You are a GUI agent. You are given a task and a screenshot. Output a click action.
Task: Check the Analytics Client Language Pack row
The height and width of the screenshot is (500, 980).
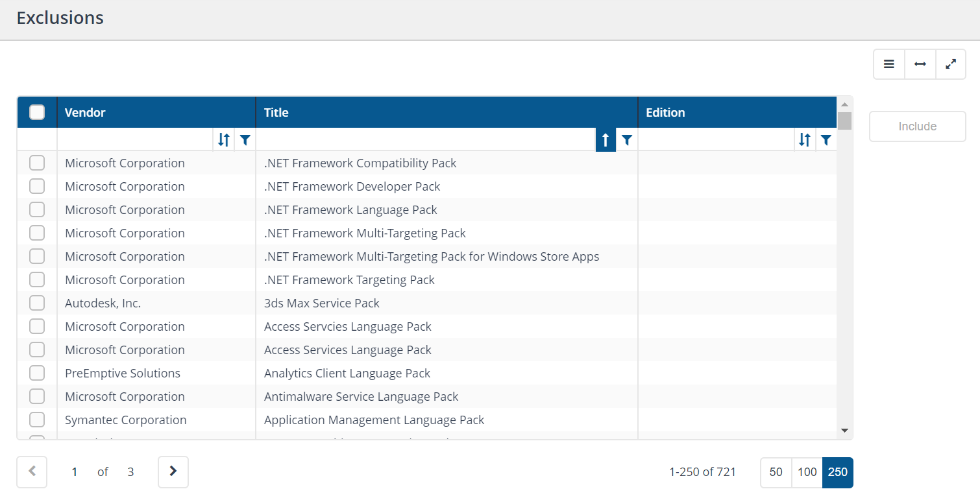pyautogui.click(x=37, y=373)
